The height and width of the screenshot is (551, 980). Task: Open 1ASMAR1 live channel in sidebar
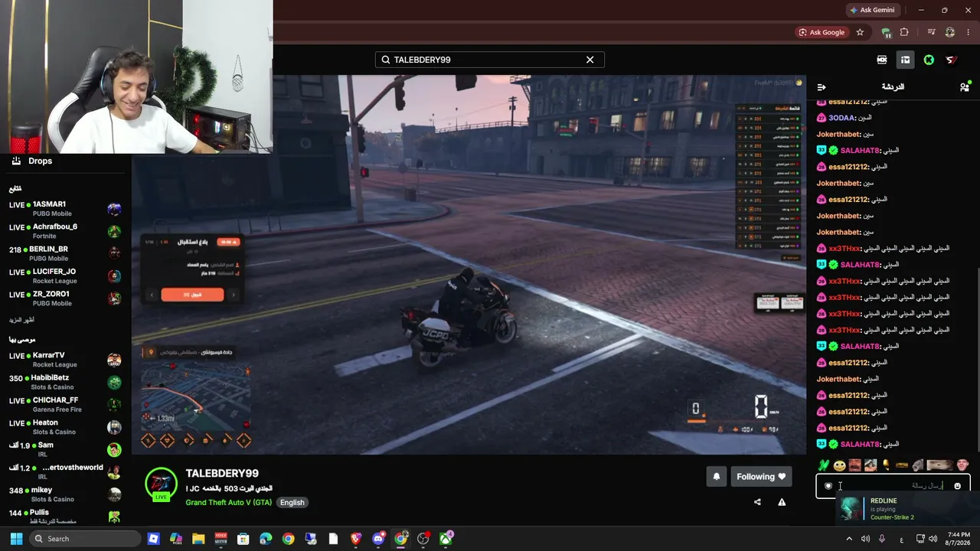pyautogui.click(x=65, y=209)
